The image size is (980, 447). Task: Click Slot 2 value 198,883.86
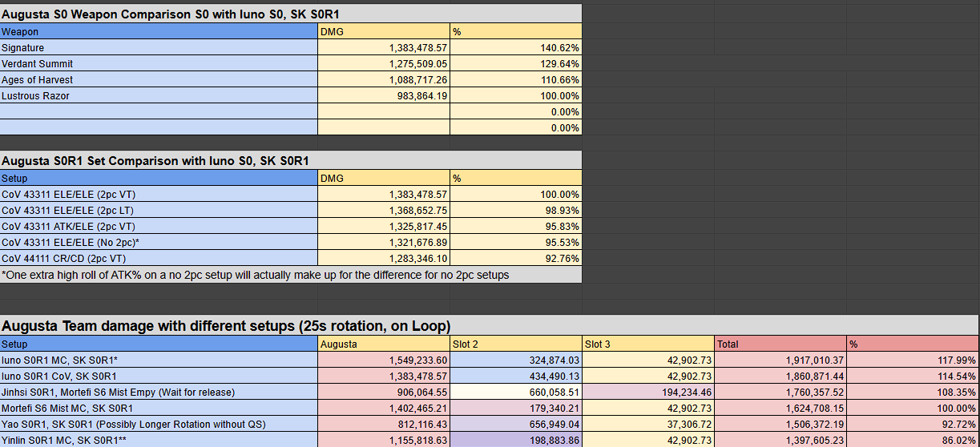pos(516,440)
